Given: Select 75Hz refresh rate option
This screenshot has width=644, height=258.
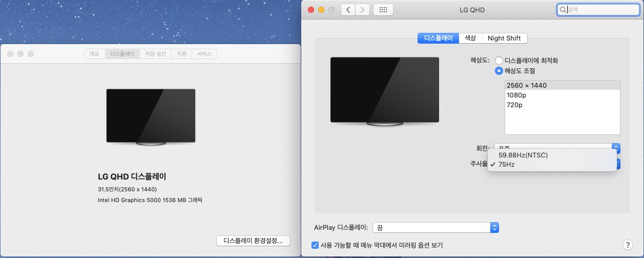Looking at the screenshot, I should [x=552, y=165].
